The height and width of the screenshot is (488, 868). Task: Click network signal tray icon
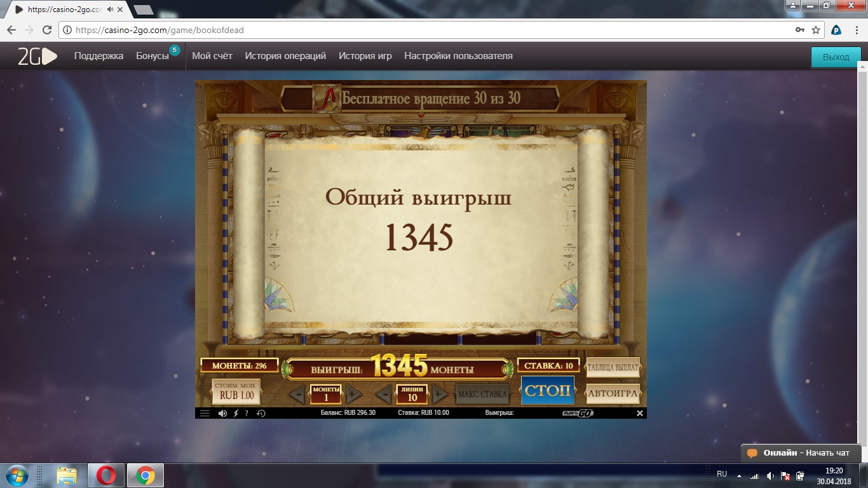tap(754, 475)
